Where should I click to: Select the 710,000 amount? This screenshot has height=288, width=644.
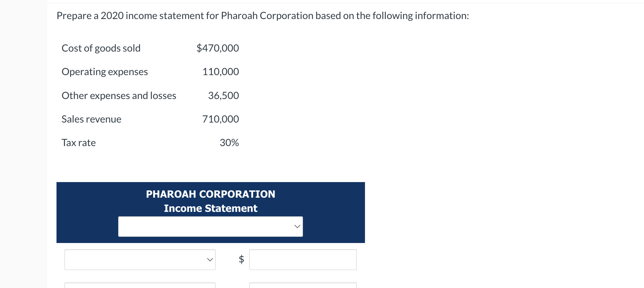[x=220, y=119]
